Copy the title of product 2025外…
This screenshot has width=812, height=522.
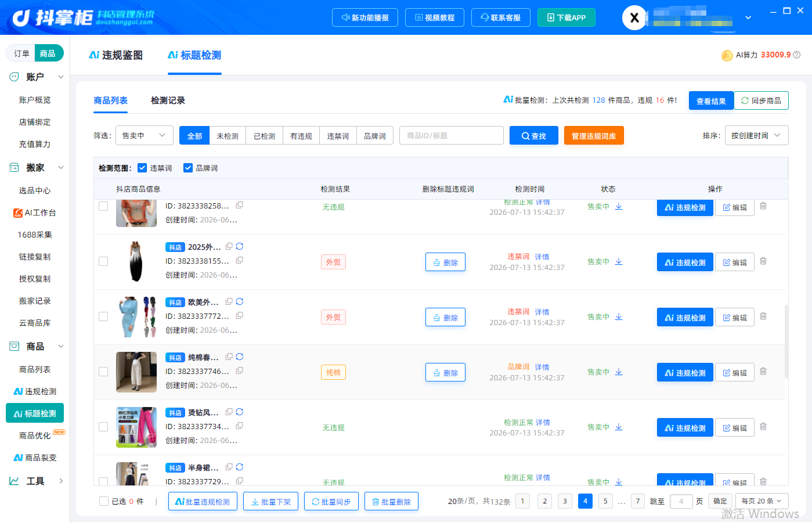pyautogui.click(x=229, y=246)
